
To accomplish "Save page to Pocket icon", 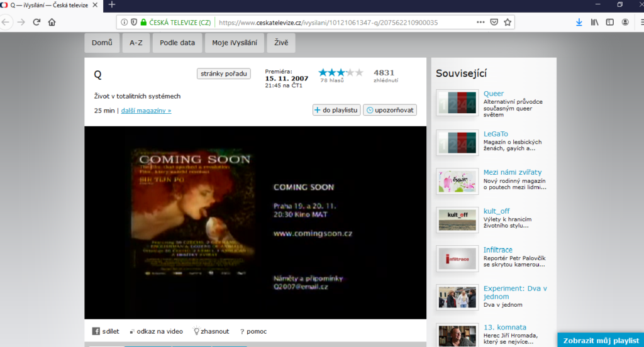I will (494, 22).
